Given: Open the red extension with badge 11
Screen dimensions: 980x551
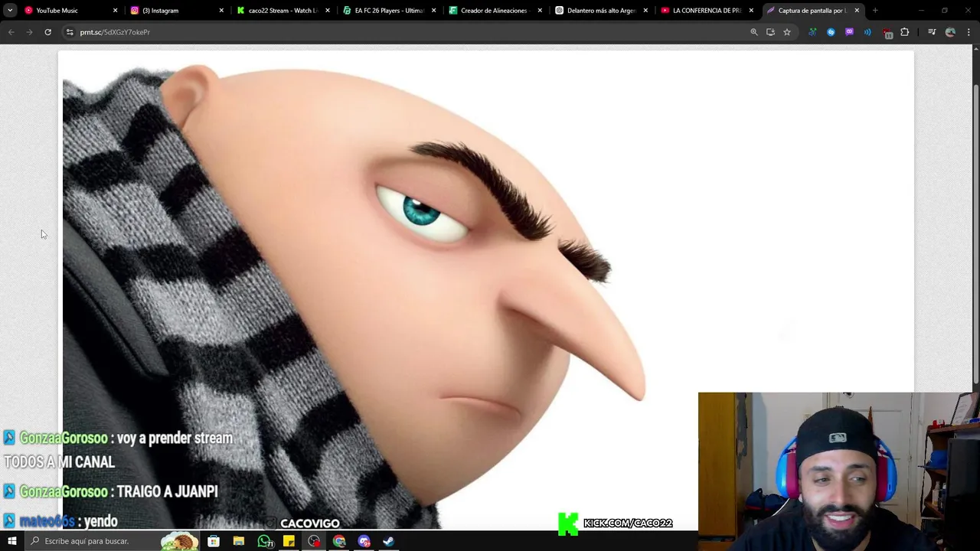Looking at the screenshot, I should coord(887,33).
